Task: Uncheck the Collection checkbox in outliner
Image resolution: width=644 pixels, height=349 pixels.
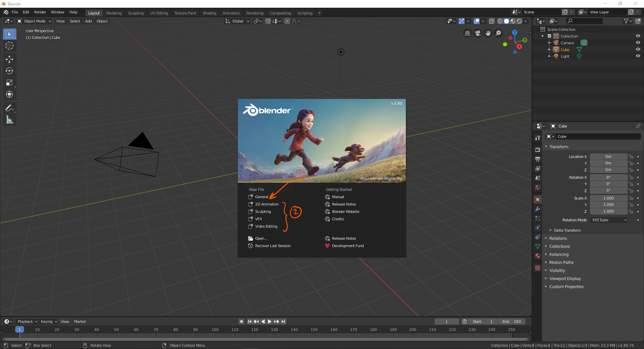Action: tap(549, 36)
